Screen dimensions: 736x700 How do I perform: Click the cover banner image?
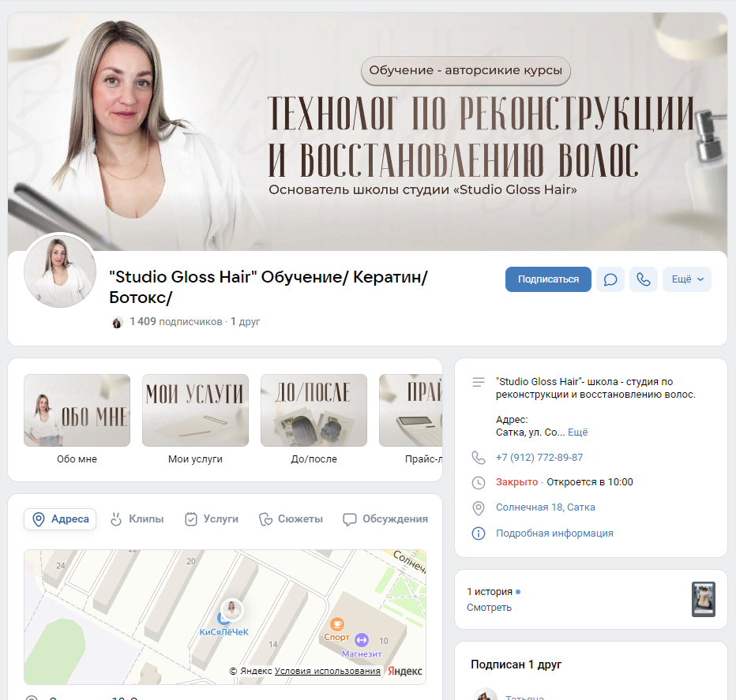tap(367, 131)
